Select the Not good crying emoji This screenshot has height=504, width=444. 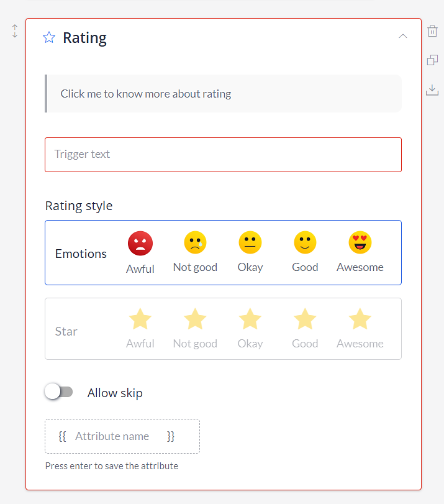coord(195,242)
